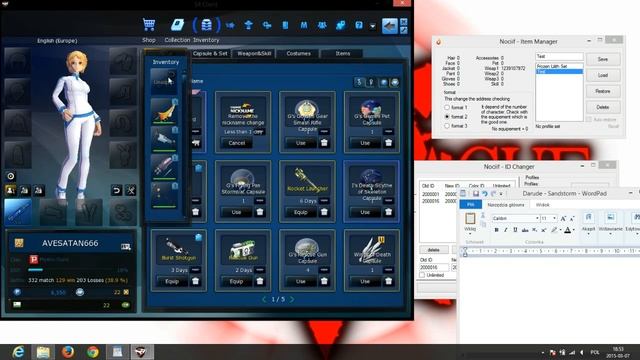The height and width of the screenshot is (360, 640).
Task: Click the blue question mark help icon
Action: pos(359,25)
